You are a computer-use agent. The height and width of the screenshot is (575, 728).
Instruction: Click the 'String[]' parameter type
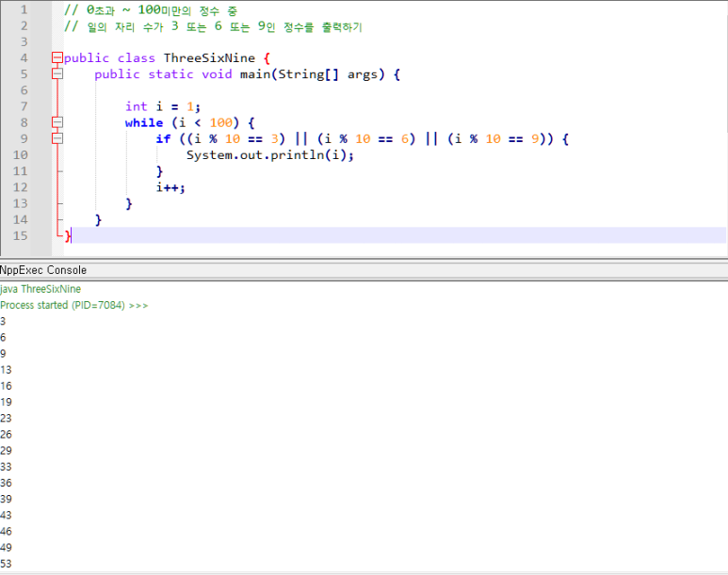coord(308,74)
